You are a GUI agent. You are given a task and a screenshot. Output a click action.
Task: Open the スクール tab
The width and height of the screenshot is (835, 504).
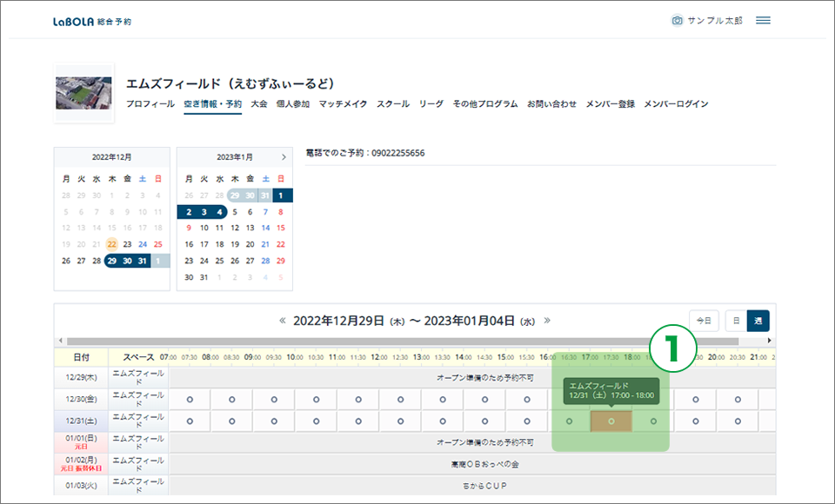(393, 104)
